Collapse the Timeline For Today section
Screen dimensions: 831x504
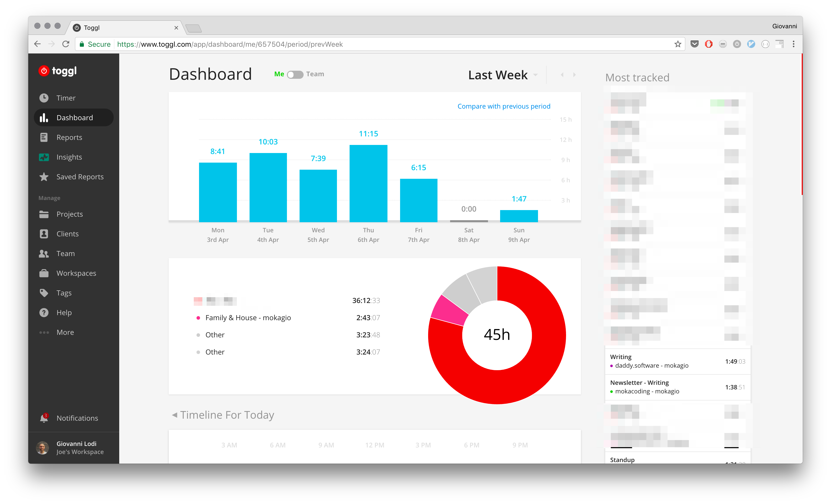tap(175, 415)
